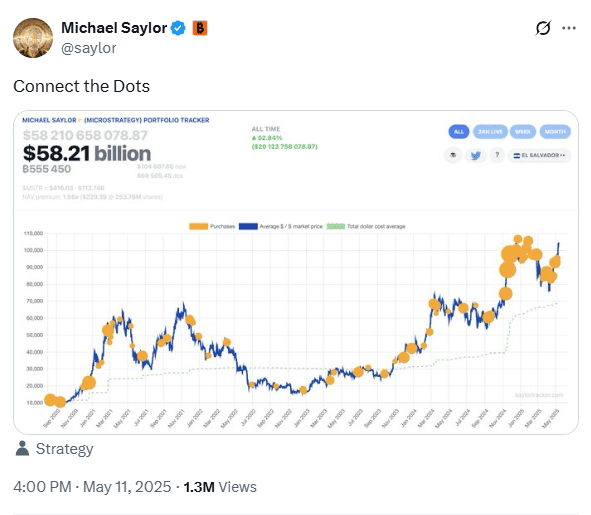591x515 pixels.
Task: Click the Portfolio Tracker title heading
Action: coord(116,120)
